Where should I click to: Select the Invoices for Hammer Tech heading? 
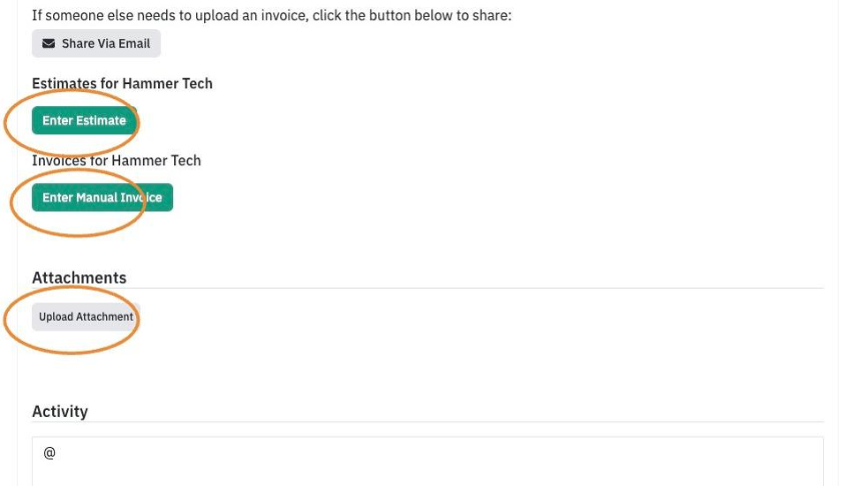(117, 161)
